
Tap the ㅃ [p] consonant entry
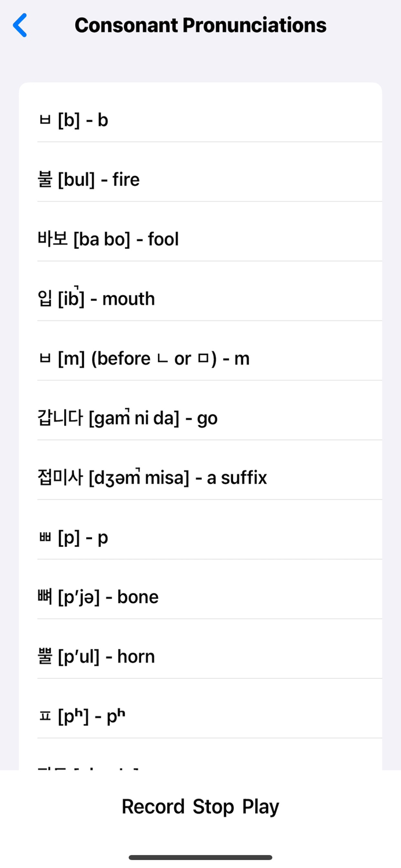[x=200, y=537]
